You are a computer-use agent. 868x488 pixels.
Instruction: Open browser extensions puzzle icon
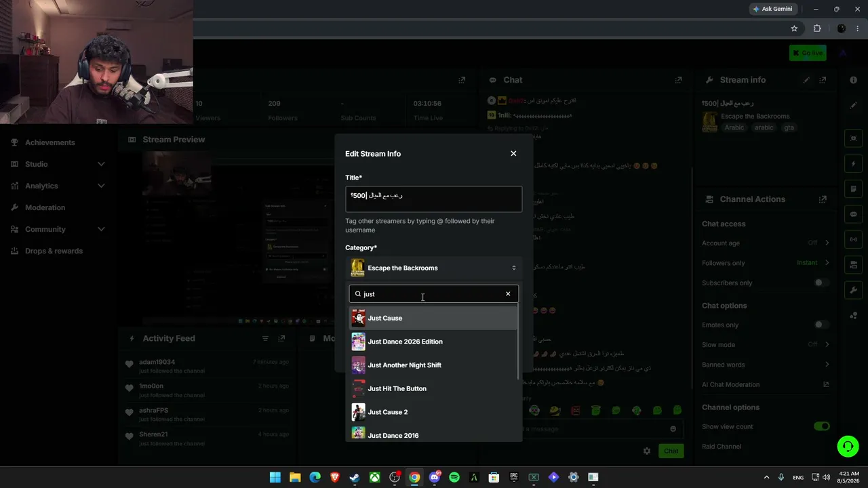[817, 28]
